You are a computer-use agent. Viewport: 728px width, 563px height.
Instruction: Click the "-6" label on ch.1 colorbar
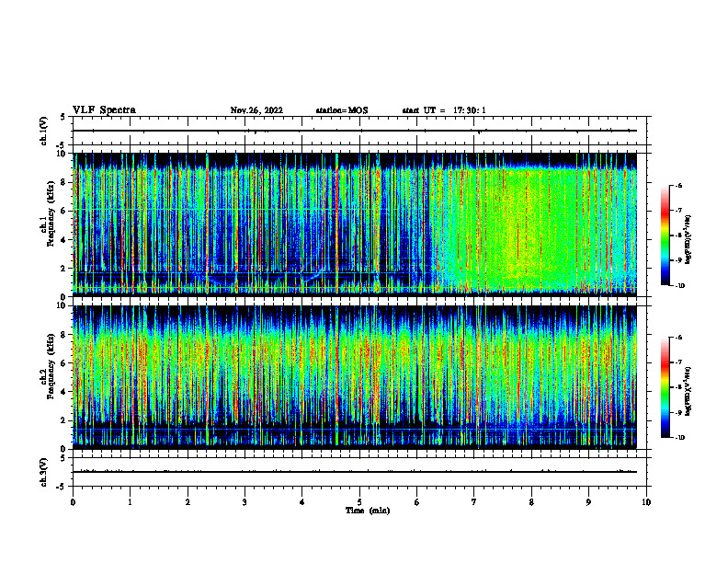pyautogui.click(x=678, y=185)
